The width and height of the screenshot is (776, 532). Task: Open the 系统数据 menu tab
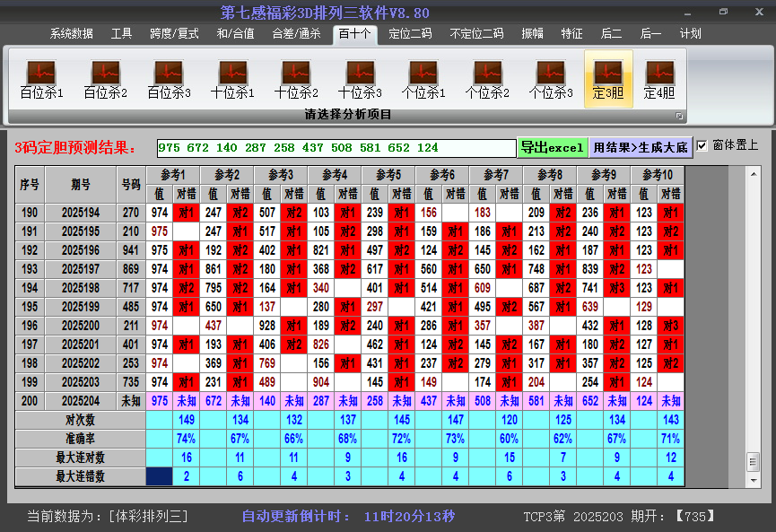[x=71, y=34]
